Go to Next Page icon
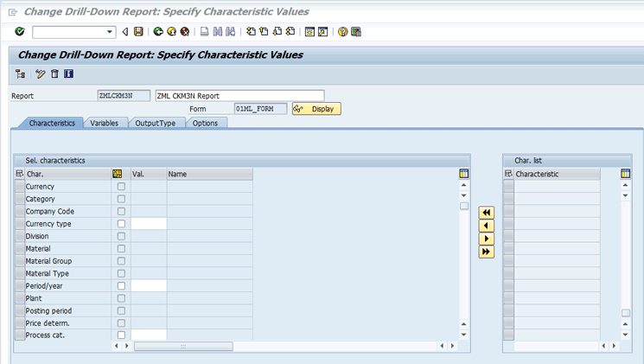The width and height of the screenshot is (644, 364). pos(277,32)
